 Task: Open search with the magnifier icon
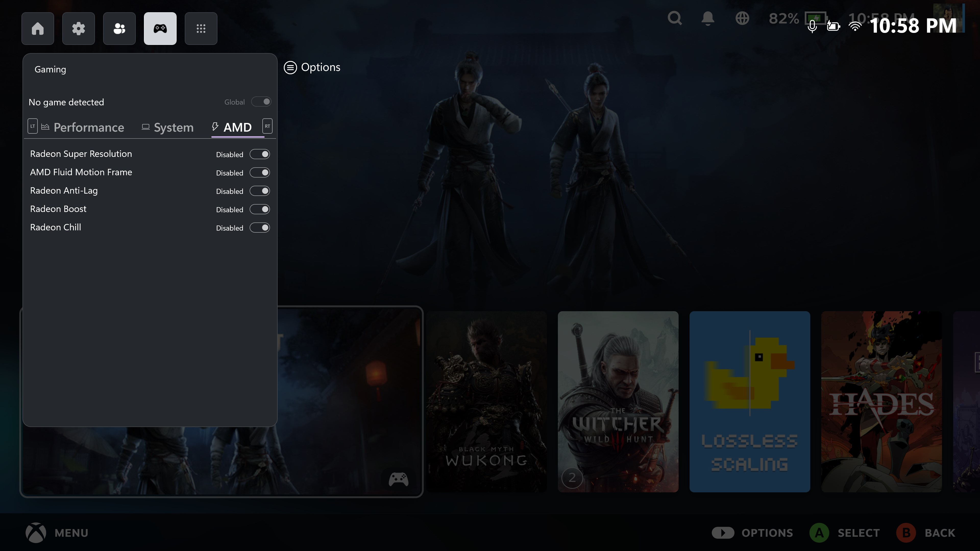675,18
